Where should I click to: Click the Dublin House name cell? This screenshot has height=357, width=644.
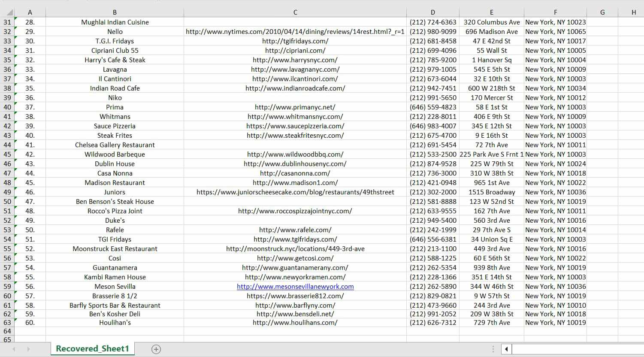tap(115, 164)
